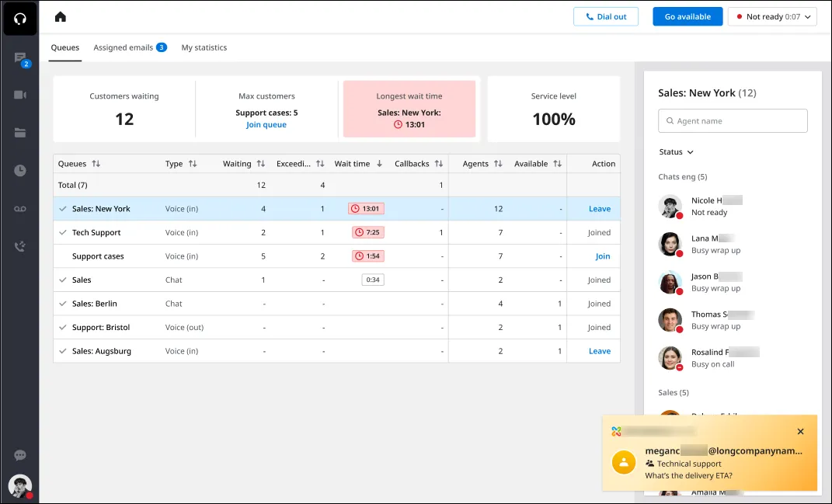The width and height of the screenshot is (832, 504).
Task: Go to the home icon
Action: [61, 17]
